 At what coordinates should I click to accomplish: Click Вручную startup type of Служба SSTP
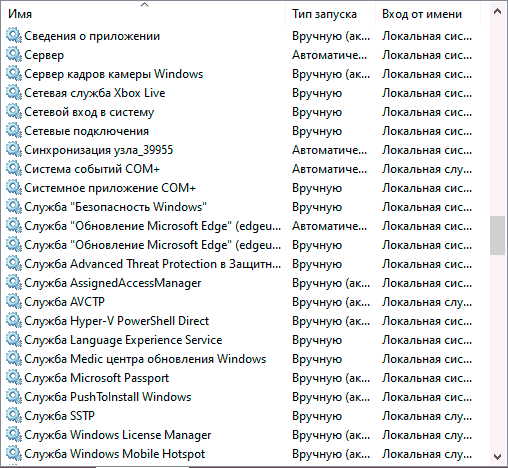[317, 416]
